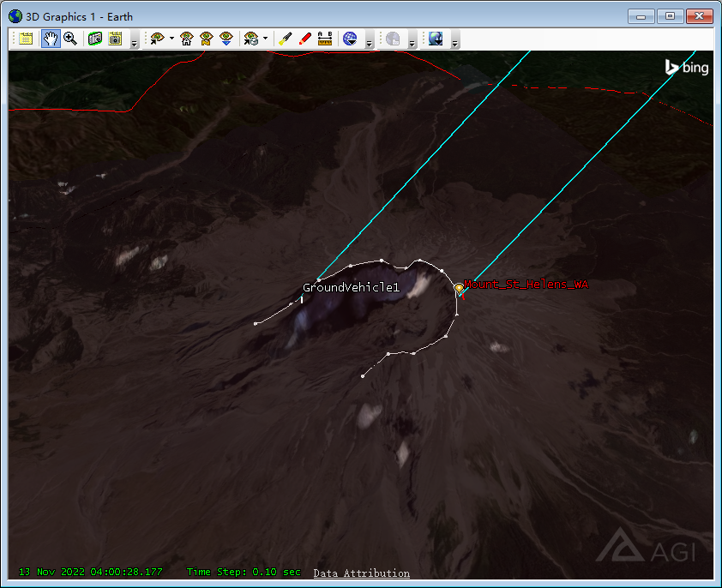Expand the first toolbar overflow options arrow
Image resolution: width=722 pixels, height=588 pixels.
[x=135, y=42]
